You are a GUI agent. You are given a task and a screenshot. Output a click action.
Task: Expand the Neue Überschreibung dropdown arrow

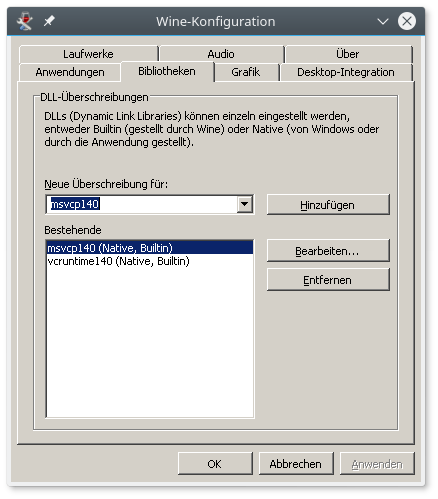pos(245,204)
